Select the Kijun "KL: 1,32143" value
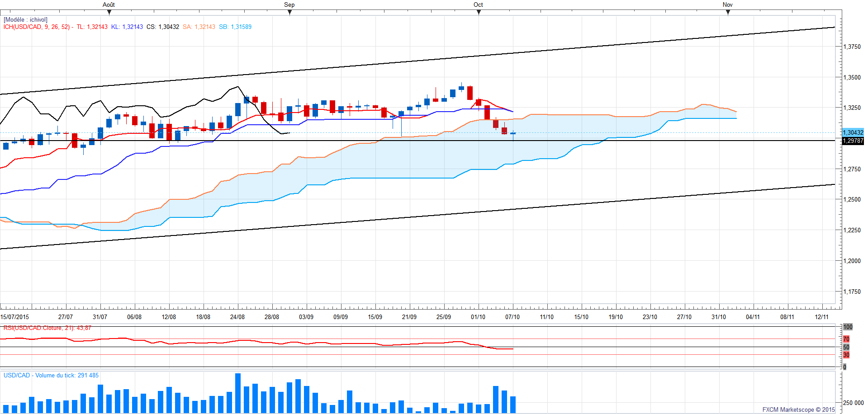 (127, 27)
